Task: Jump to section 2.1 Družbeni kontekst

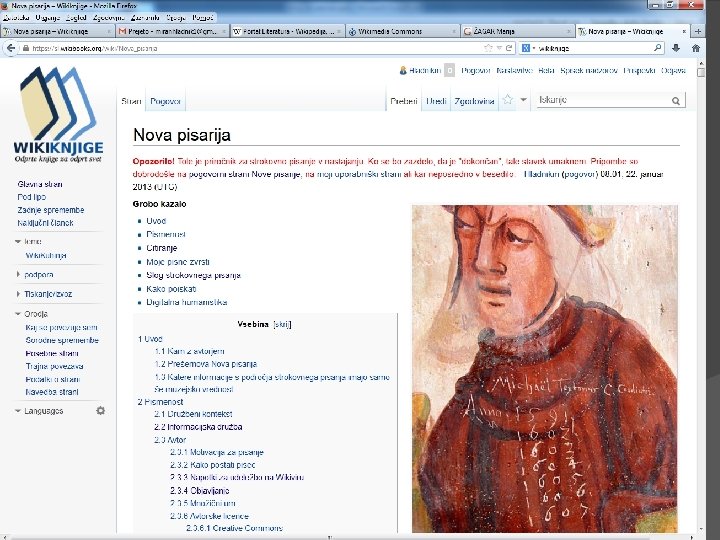Action: [x=193, y=414]
